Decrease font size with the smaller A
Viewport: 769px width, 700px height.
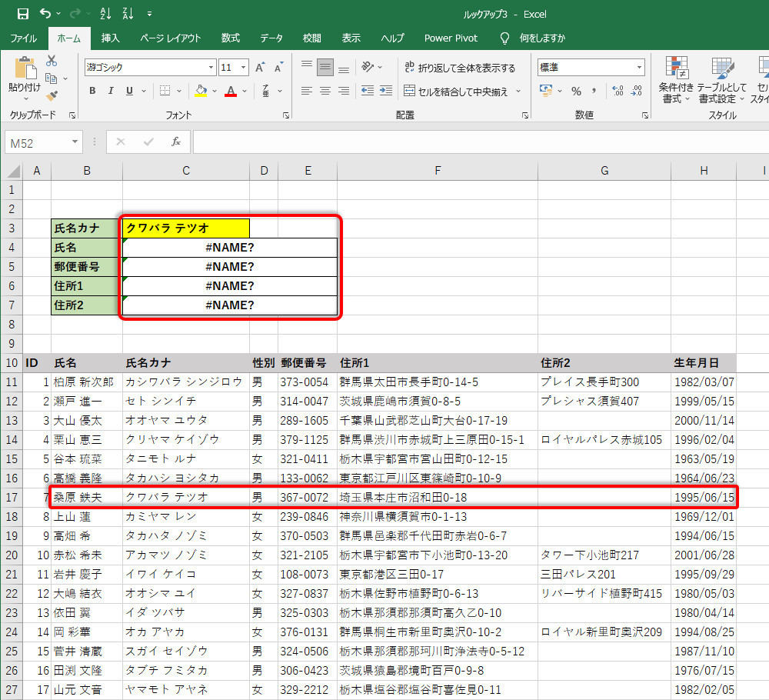pyautogui.click(x=278, y=68)
